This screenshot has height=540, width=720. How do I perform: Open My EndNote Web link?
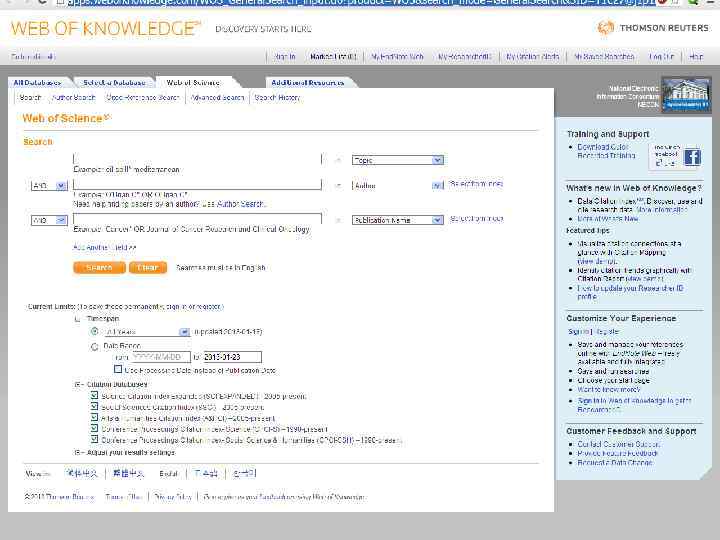[398, 56]
